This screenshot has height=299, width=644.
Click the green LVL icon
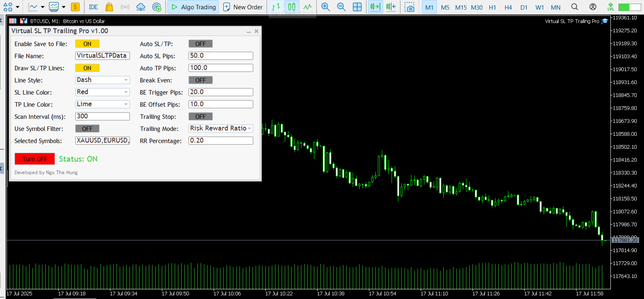click(611, 7)
